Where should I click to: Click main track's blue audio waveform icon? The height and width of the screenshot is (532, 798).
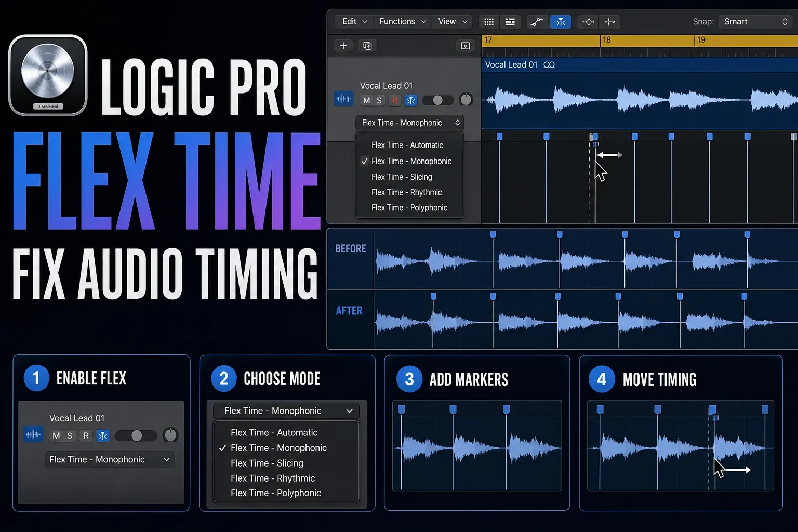click(343, 99)
